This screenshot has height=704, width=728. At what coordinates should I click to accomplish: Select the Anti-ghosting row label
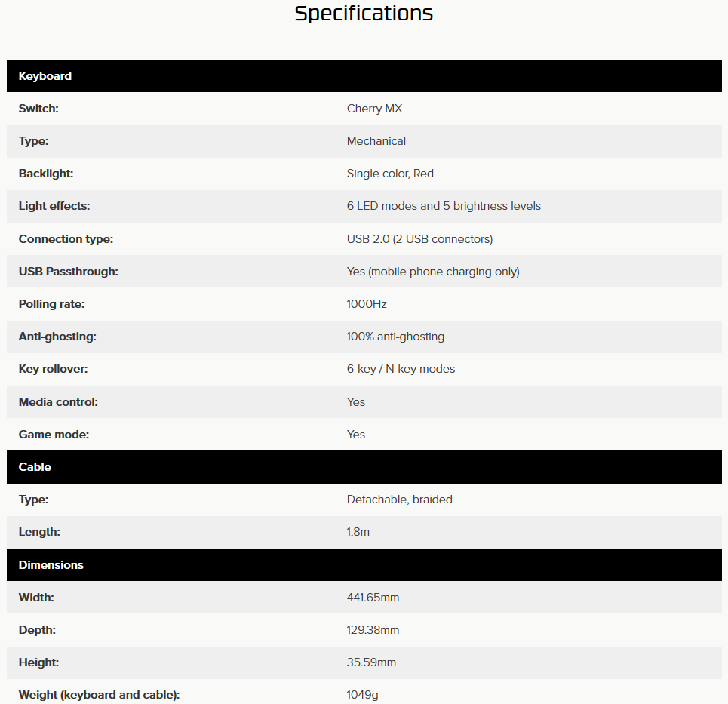tap(57, 337)
